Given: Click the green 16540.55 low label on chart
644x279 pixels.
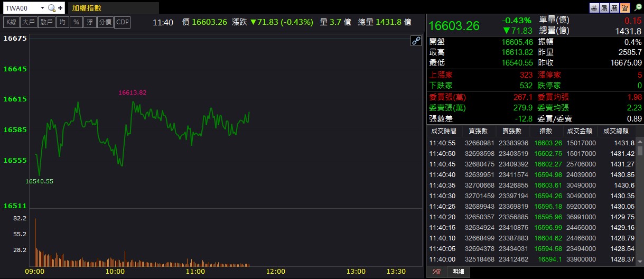Looking at the screenshot, I should [40, 181].
